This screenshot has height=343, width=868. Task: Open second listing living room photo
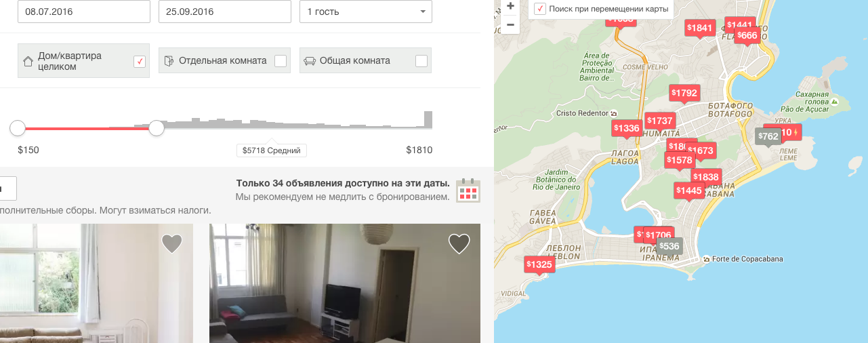click(345, 283)
